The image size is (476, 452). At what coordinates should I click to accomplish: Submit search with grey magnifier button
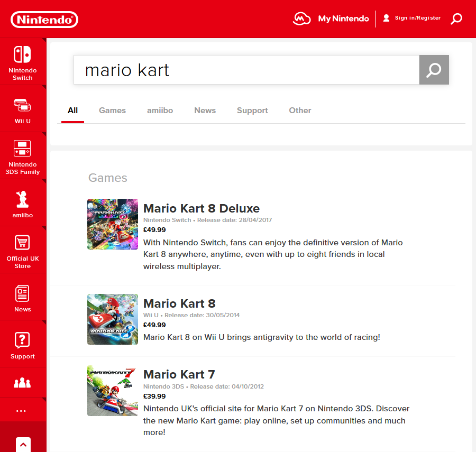[x=434, y=70]
